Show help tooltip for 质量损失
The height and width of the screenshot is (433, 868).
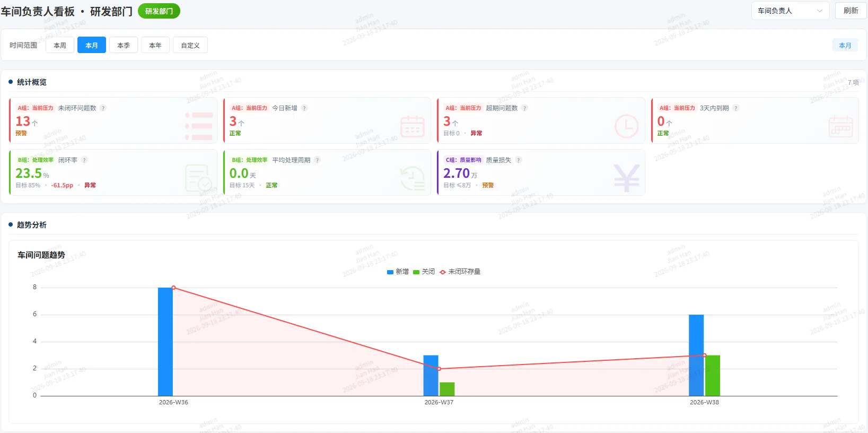tap(519, 160)
